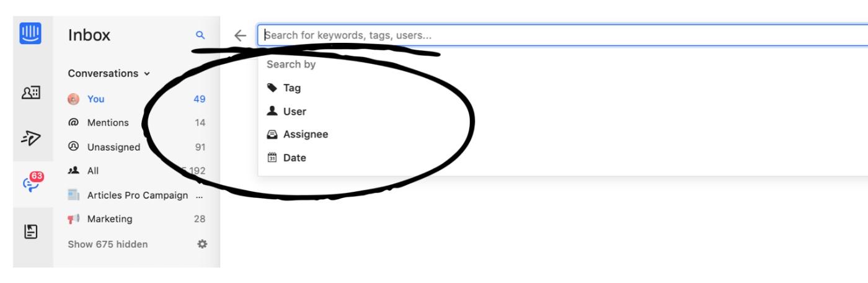This screenshot has height=283, width=868.
Task: Open the Articles Pro Campaign inbox
Action: tap(137, 195)
